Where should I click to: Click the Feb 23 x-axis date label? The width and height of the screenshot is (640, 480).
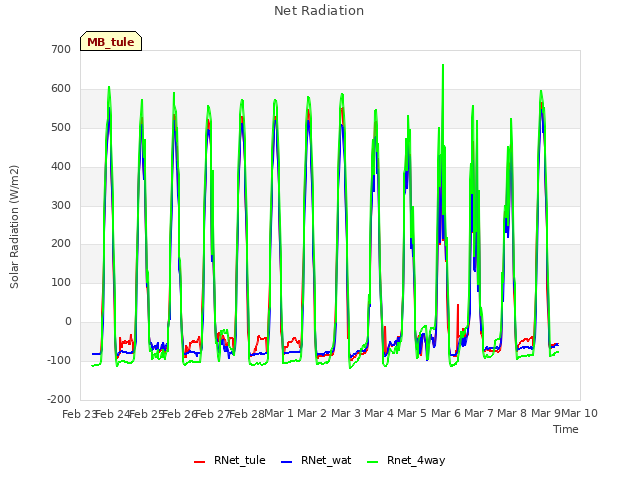pos(80,414)
